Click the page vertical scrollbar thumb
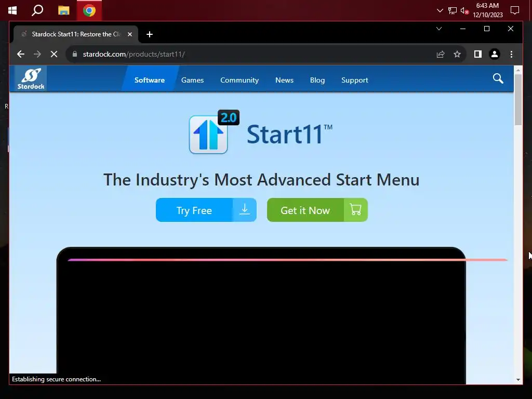The image size is (532, 399). click(x=518, y=99)
